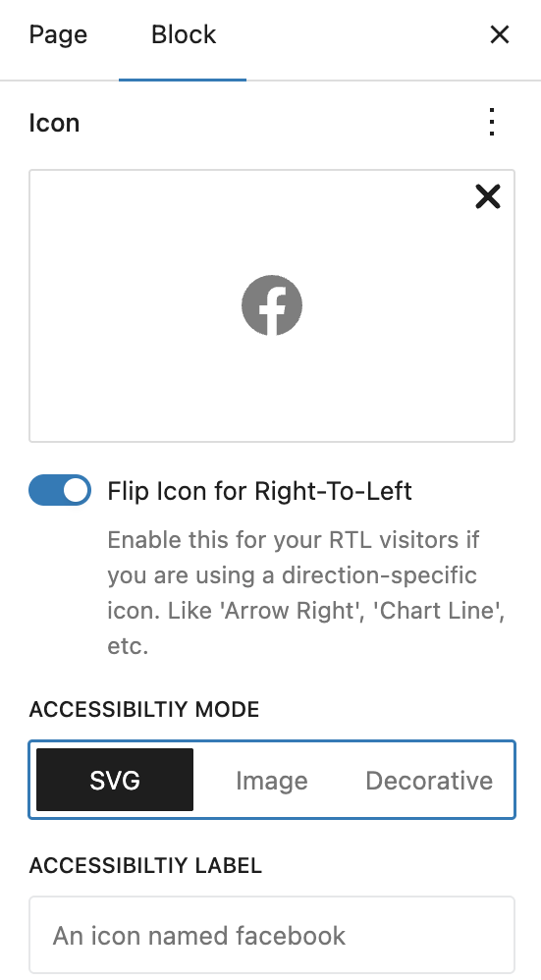Click the RTL visitors help description

(306, 592)
